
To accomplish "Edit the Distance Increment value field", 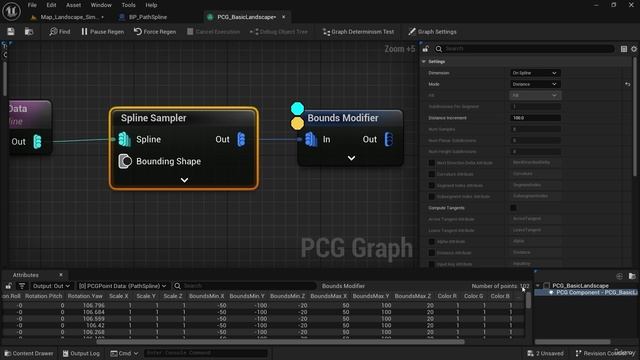I will (x=535, y=118).
